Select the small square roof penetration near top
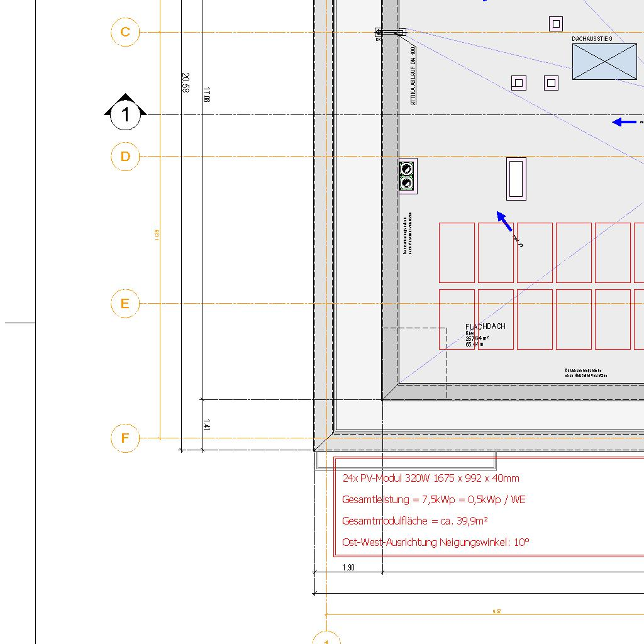The image size is (644, 644). pyautogui.click(x=555, y=24)
